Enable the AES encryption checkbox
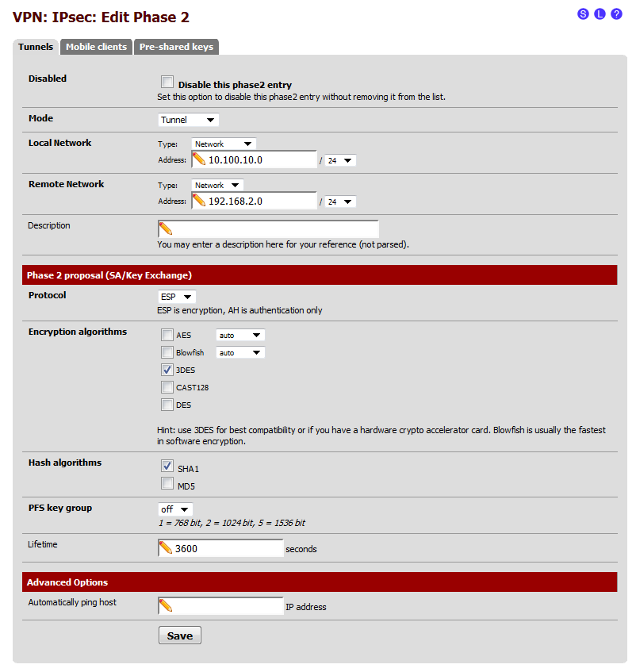The image size is (636, 672). click(x=167, y=335)
